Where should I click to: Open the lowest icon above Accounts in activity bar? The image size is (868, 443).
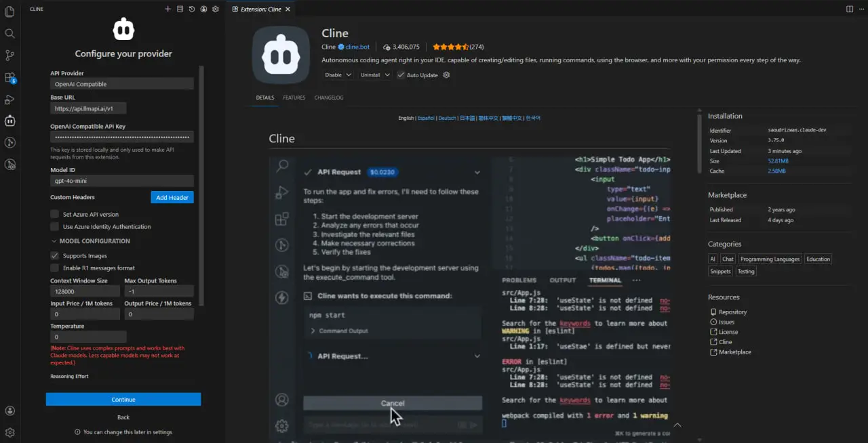[9, 164]
